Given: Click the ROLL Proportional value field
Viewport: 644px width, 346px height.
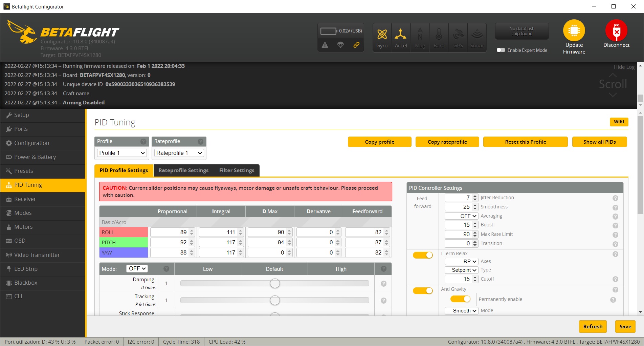Looking at the screenshot, I should (172, 232).
